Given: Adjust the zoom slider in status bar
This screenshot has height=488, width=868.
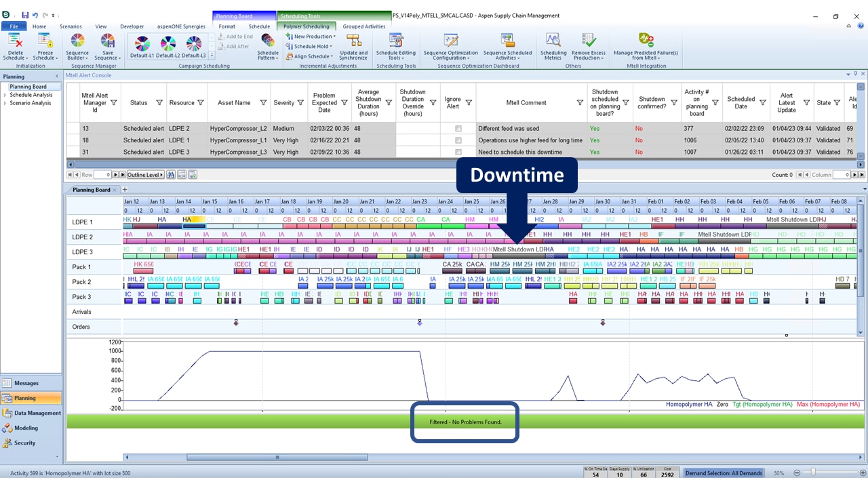Looking at the screenshot, I should pyautogui.click(x=812, y=472).
